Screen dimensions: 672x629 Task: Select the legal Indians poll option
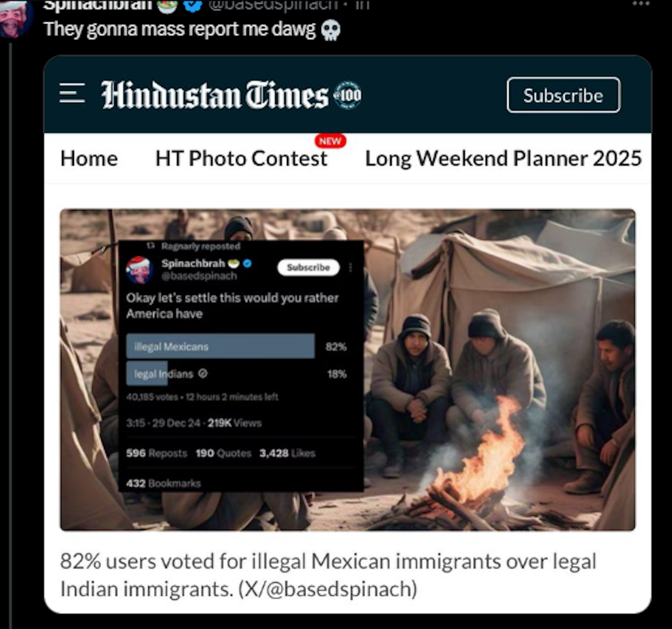[x=164, y=374]
